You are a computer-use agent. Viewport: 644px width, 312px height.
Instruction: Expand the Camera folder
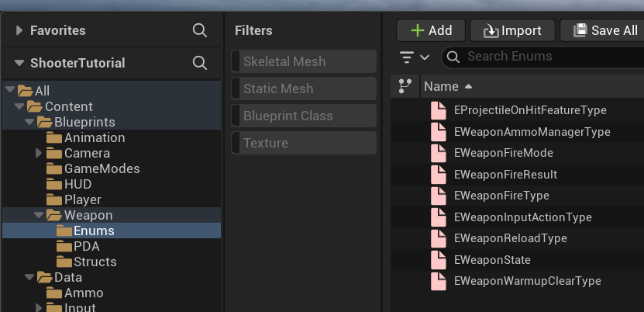tap(39, 153)
